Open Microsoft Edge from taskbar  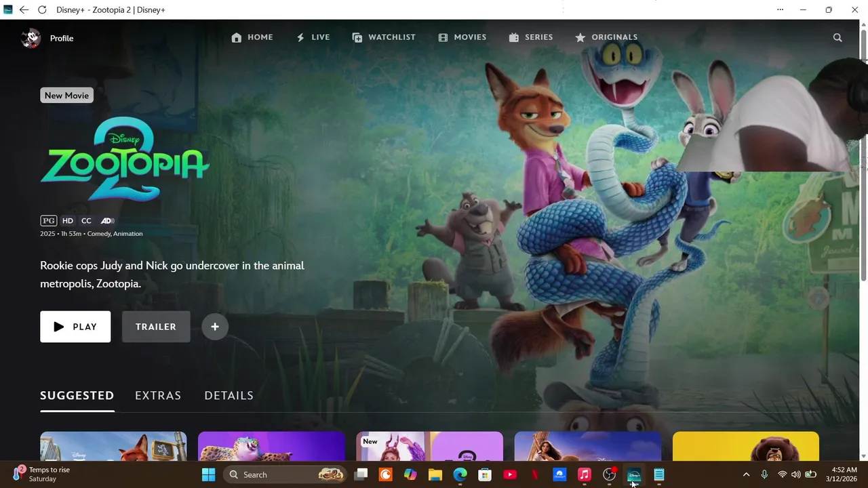[460, 474]
